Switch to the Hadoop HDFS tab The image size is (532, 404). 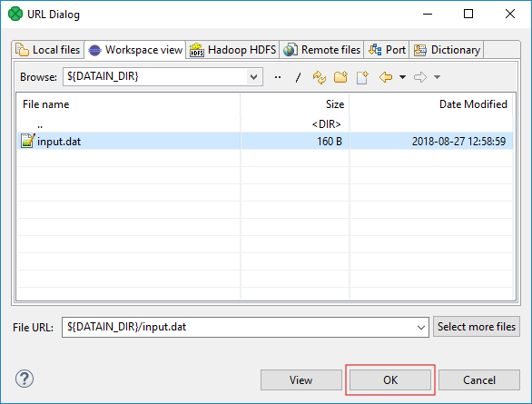click(232, 50)
